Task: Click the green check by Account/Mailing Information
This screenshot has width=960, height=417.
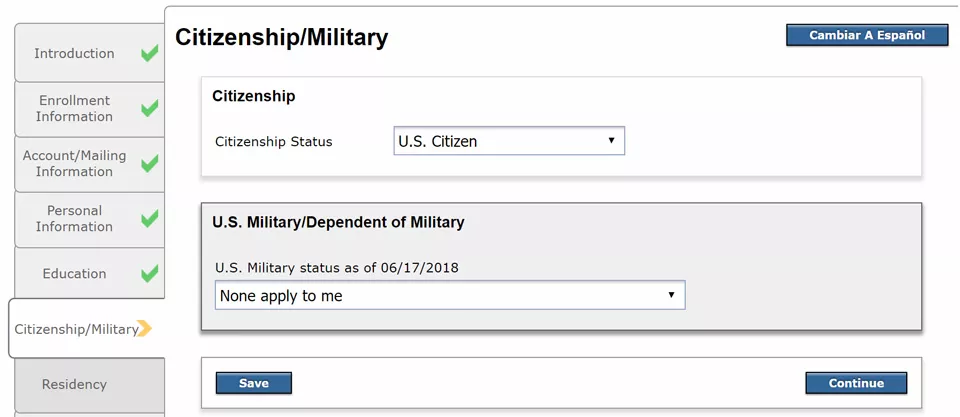Action: coord(149,163)
